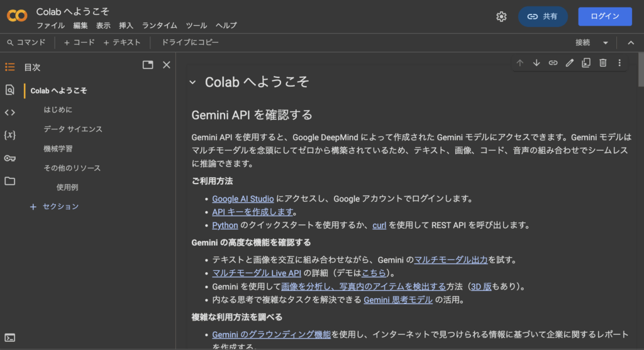The width and height of the screenshot is (644, 350).
Task: Click the edit cell pencil icon
Action: click(x=570, y=63)
